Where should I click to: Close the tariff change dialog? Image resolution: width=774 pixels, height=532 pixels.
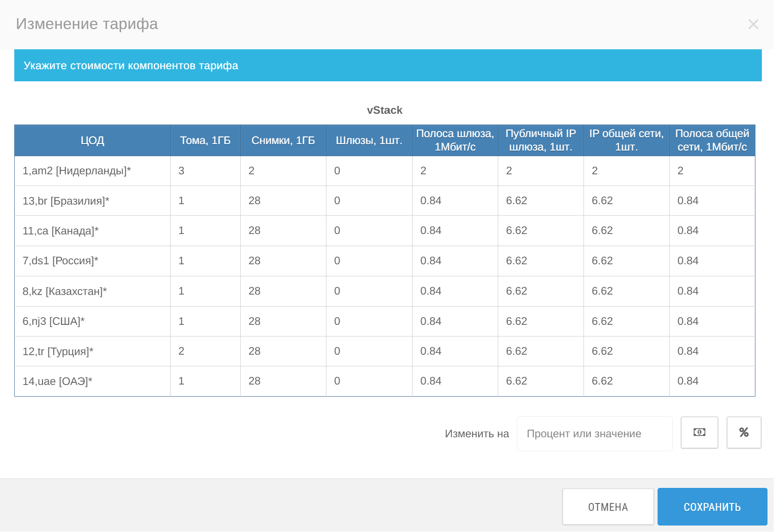pos(753,24)
